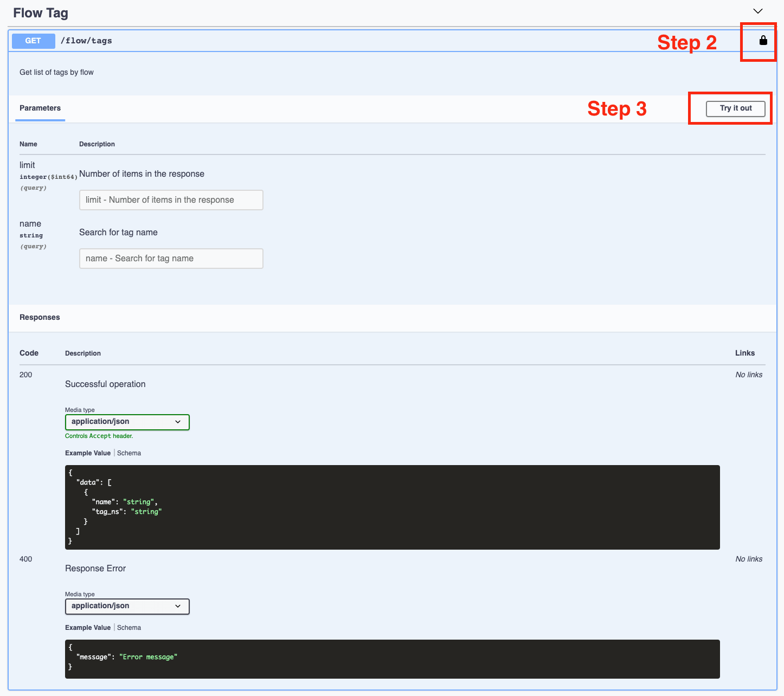Select the Parameters tab
The image size is (784, 696).
click(40, 108)
